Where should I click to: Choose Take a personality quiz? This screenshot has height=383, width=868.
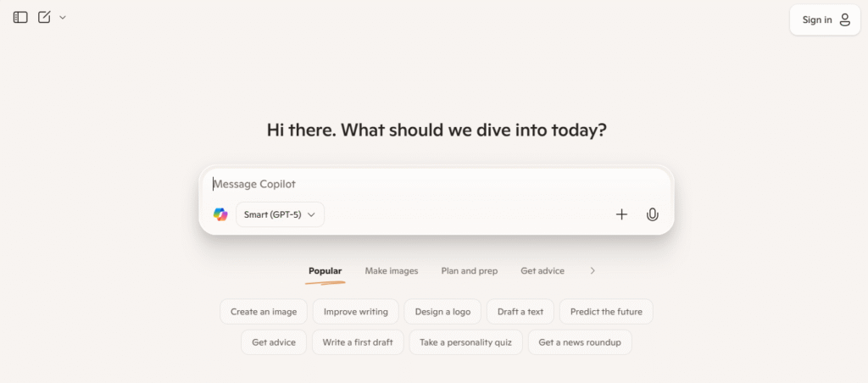(465, 342)
